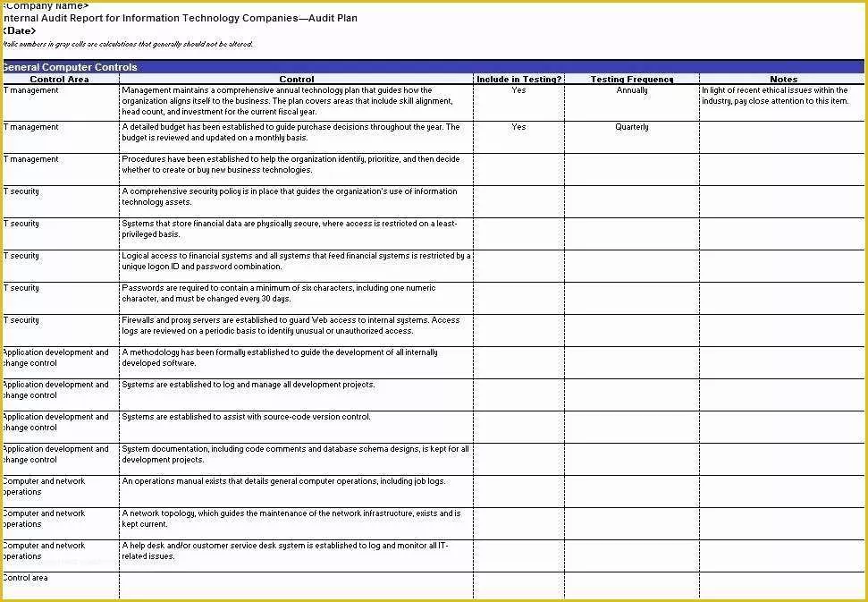Select the annual technology plan control cell
This screenshot has height=602, width=868.
pyautogui.click(x=297, y=103)
